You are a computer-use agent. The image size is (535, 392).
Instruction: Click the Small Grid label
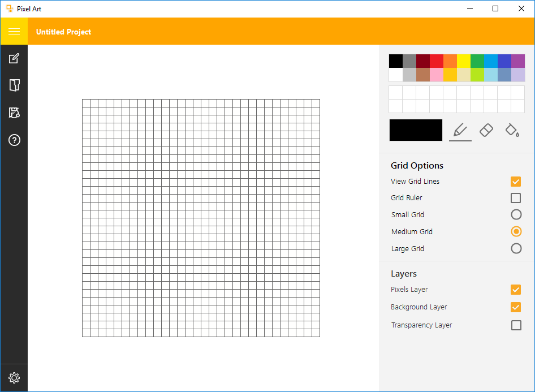407,214
